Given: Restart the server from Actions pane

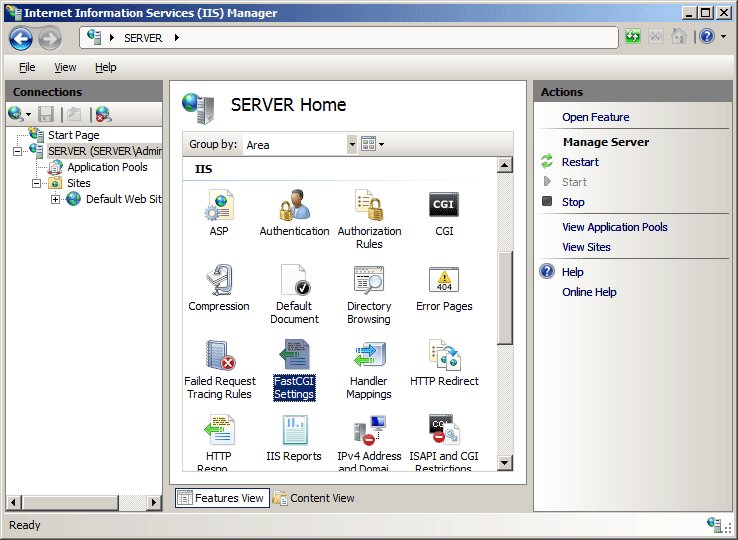Looking at the screenshot, I should tap(580, 162).
